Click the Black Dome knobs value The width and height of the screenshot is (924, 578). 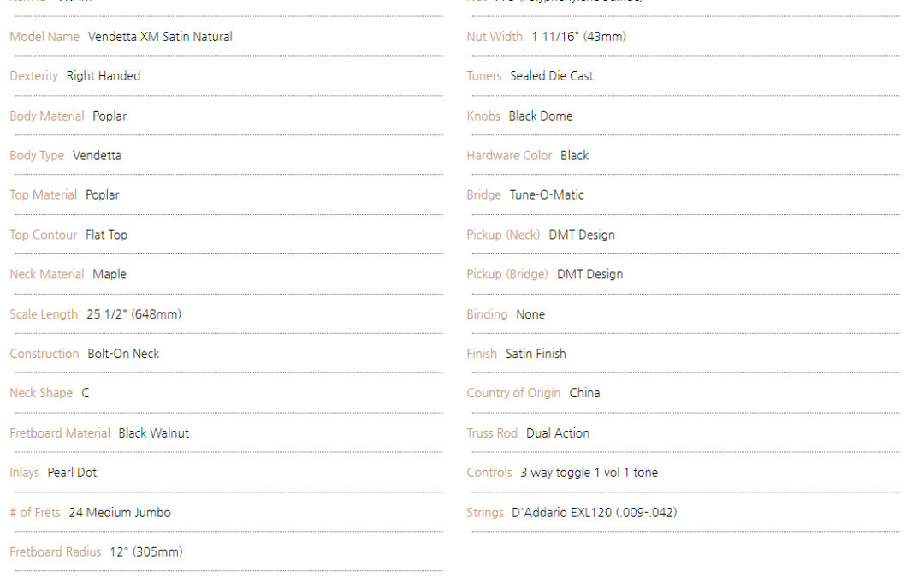click(x=541, y=116)
